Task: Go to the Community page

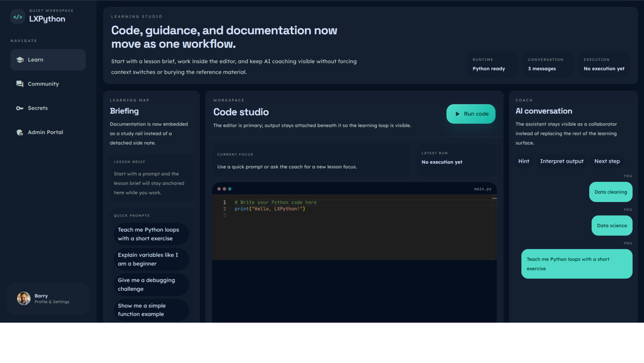Action: tap(48, 84)
